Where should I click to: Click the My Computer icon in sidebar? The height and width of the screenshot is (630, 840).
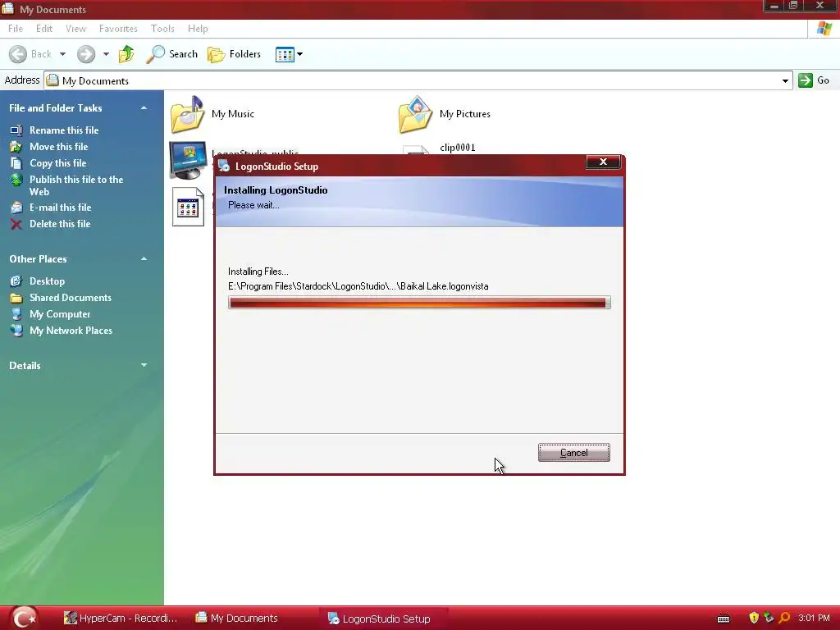click(16, 314)
